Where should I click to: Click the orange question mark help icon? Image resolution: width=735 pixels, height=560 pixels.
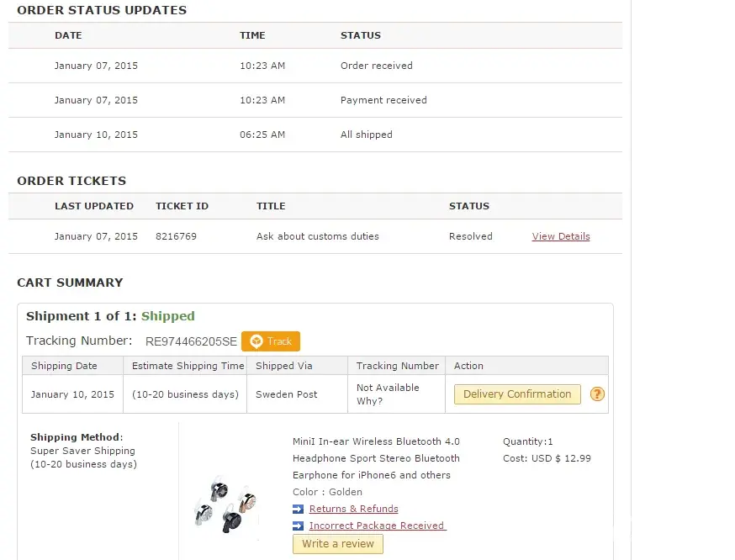[x=597, y=394]
